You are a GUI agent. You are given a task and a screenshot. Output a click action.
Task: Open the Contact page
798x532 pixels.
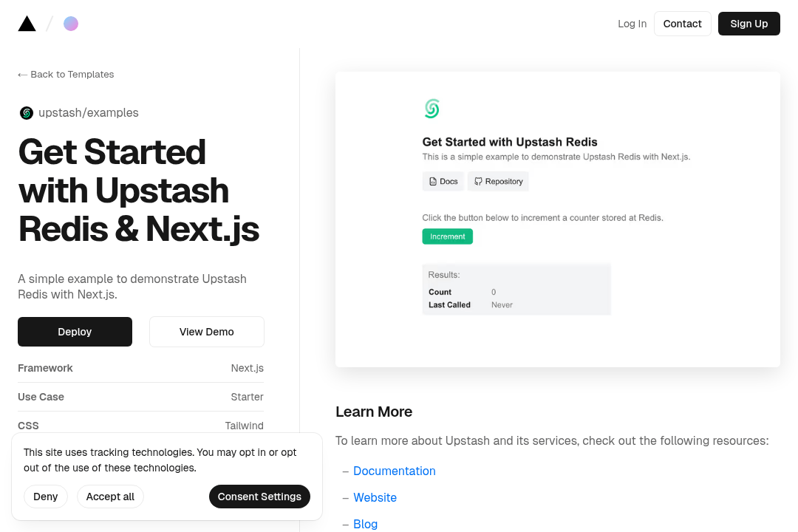(x=682, y=23)
